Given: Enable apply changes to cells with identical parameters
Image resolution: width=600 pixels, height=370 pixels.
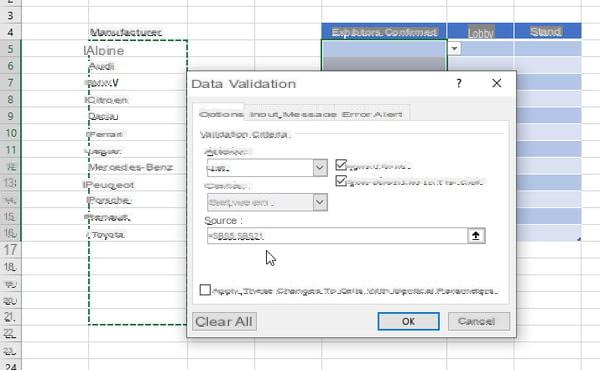Looking at the screenshot, I should click(205, 290).
